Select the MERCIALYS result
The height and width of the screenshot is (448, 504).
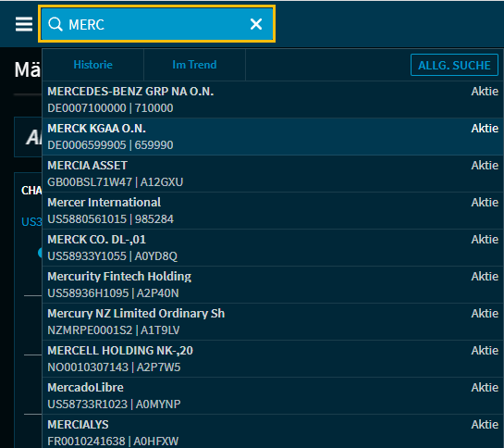[x=273, y=431]
